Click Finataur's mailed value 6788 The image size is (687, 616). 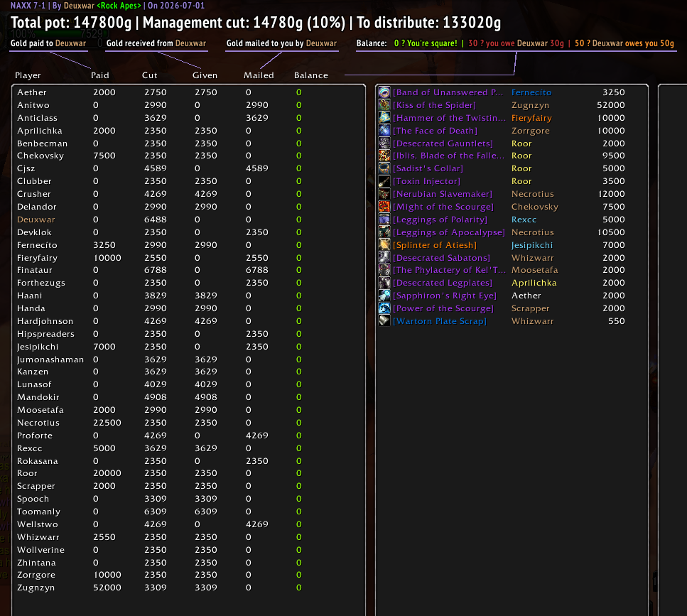256,270
